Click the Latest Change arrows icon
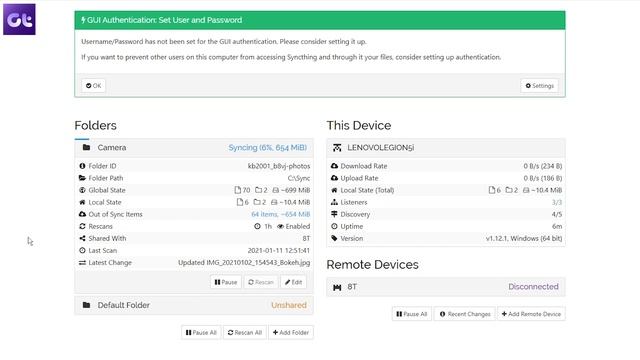This screenshot has width=640, height=360. (82, 263)
